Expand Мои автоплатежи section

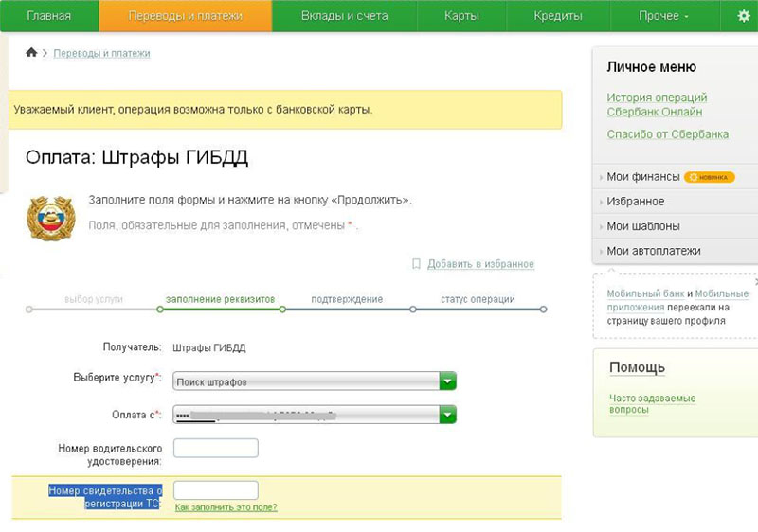pos(653,251)
